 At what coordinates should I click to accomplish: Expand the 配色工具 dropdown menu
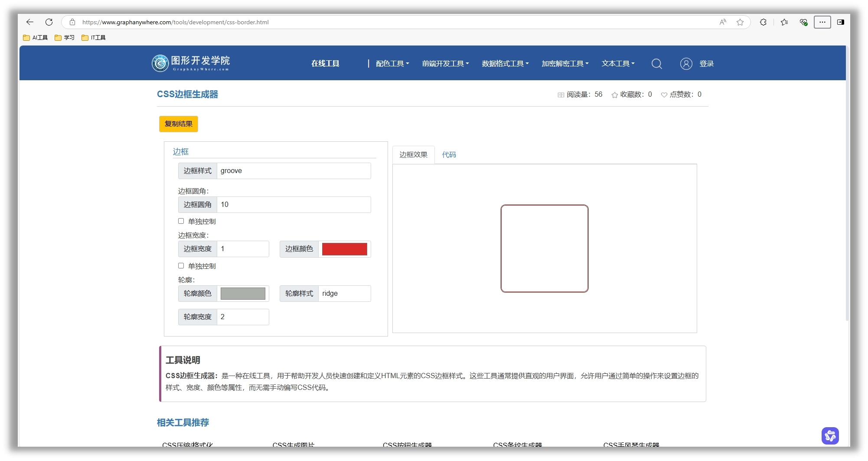[392, 64]
